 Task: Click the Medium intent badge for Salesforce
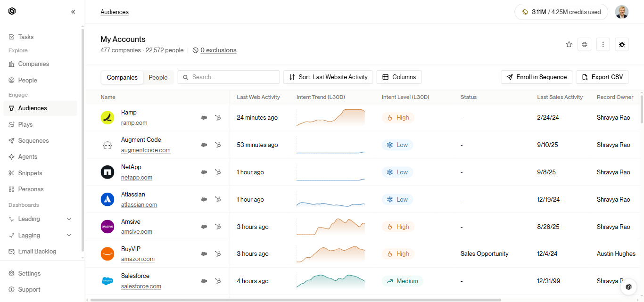(403, 281)
